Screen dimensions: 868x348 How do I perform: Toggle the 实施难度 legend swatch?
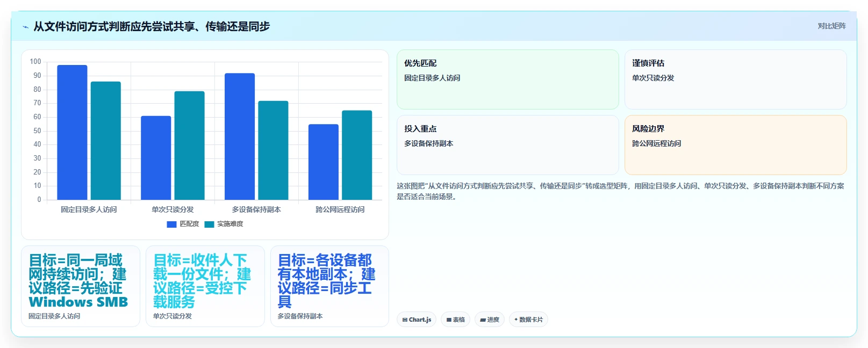209,224
